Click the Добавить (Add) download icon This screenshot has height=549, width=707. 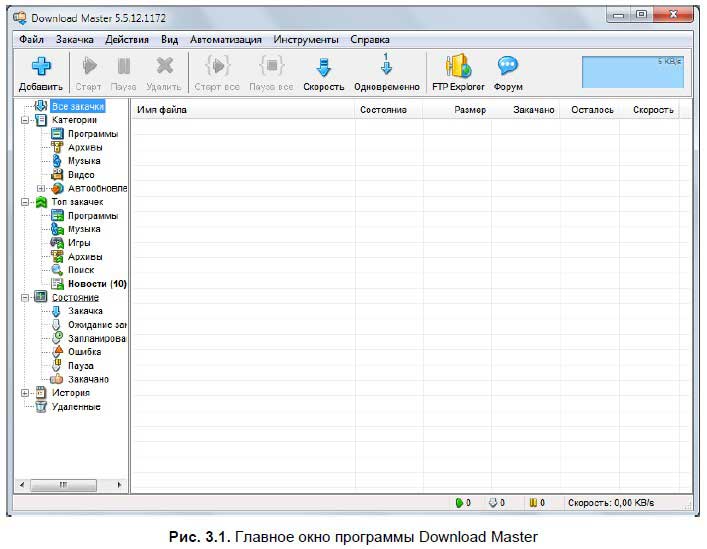coord(40,67)
